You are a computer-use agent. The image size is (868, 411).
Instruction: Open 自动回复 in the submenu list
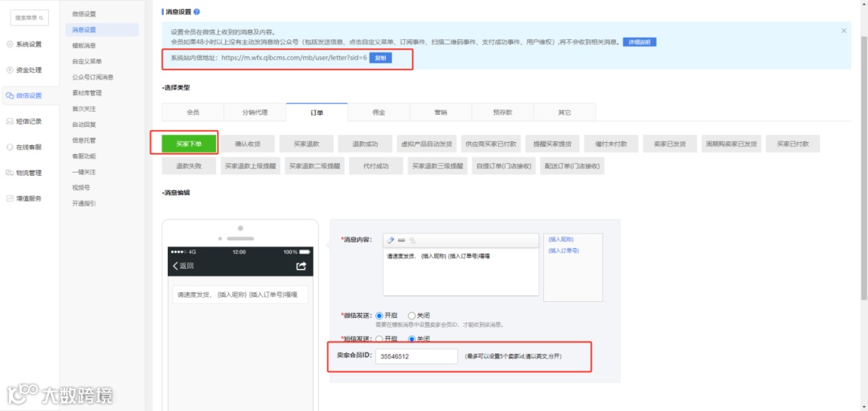[84, 124]
